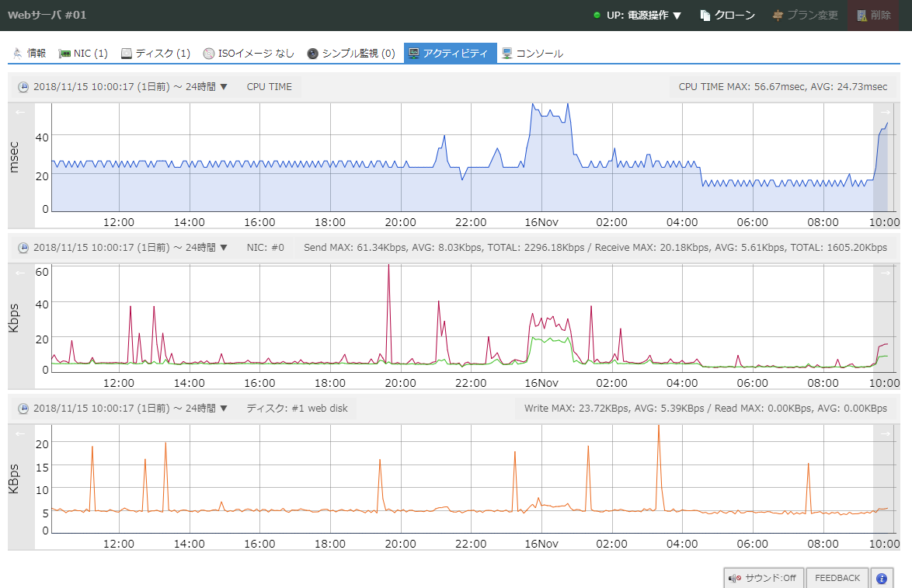
Task: Expand the CPU TIME time range dropdown
Action: [130, 87]
